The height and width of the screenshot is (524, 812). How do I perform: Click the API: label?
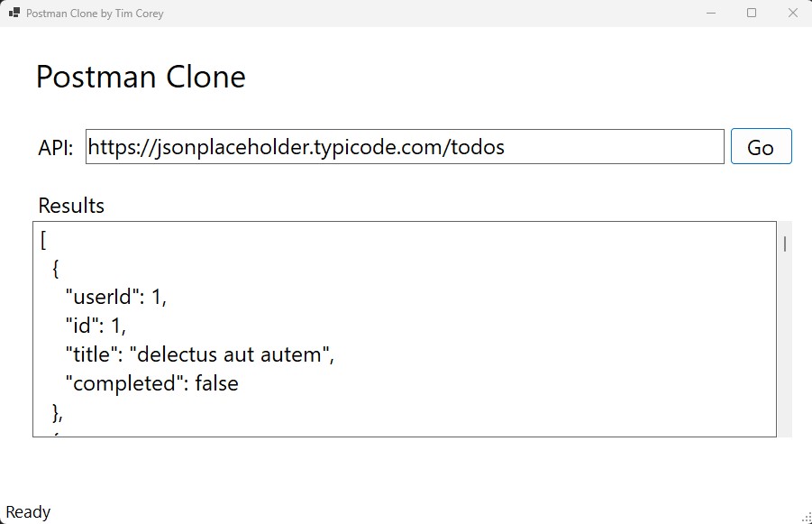56,148
